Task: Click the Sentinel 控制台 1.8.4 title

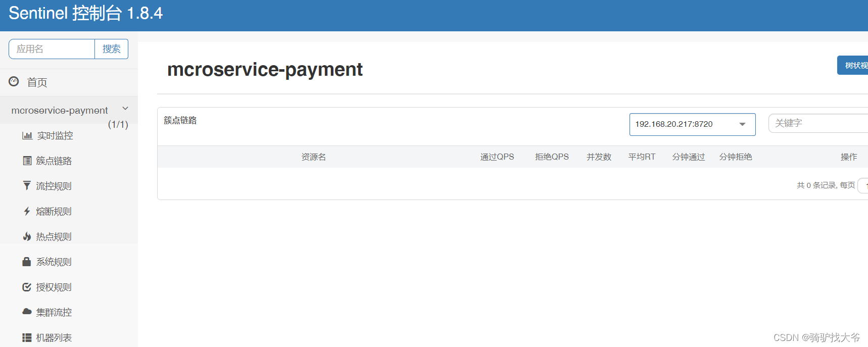Action: coord(86,13)
